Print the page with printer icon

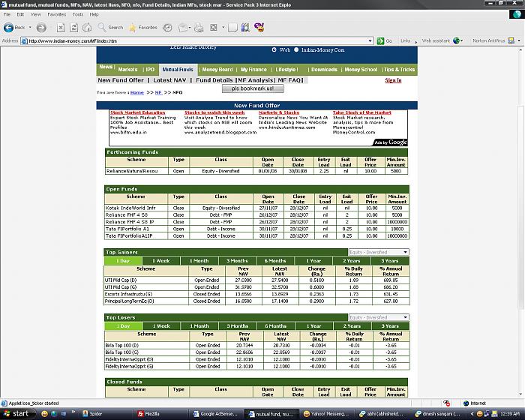[x=199, y=28]
